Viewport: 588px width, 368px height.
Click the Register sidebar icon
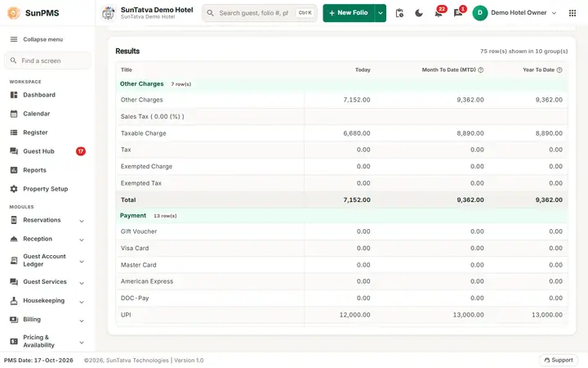14,132
